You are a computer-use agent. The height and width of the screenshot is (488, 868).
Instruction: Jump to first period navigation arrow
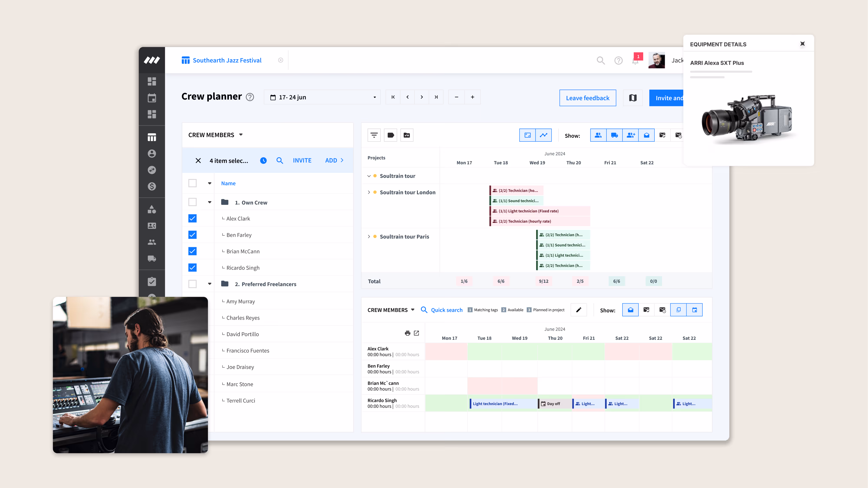pos(393,97)
